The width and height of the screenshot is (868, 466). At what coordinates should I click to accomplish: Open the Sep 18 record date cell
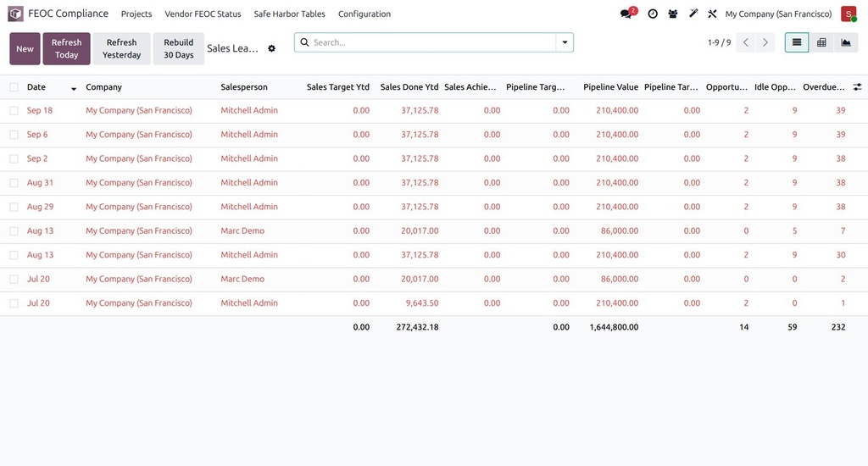click(x=40, y=110)
